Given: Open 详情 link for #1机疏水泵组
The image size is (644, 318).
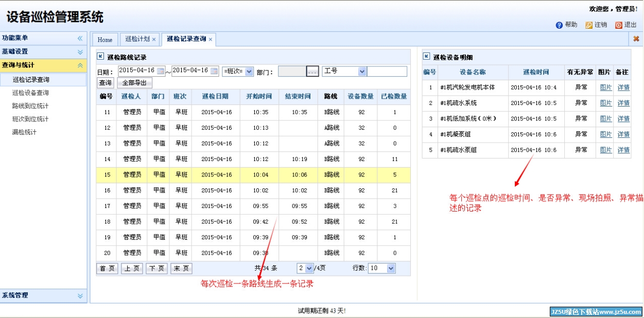Looking at the screenshot, I should [x=623, y=150].
